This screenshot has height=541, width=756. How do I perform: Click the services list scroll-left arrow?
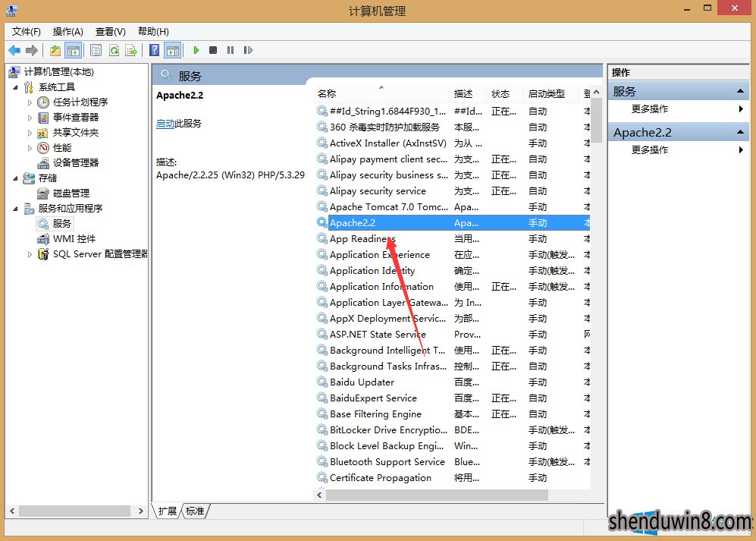320,495
